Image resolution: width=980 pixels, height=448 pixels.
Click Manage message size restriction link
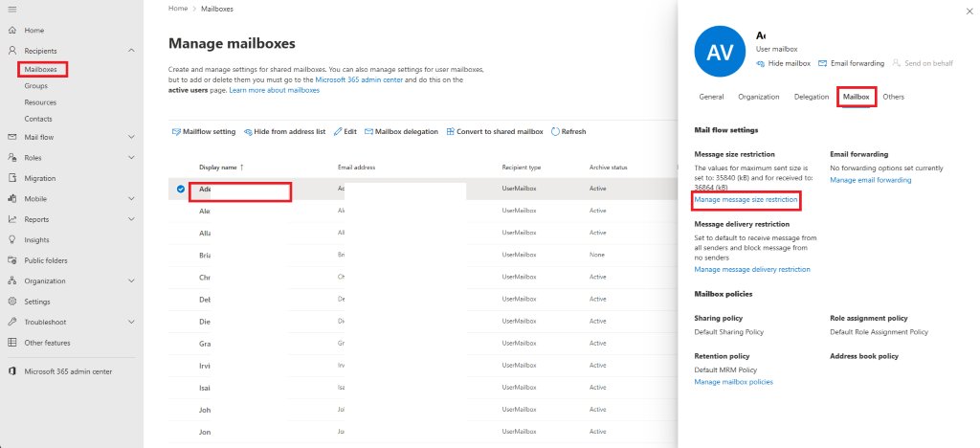pos(746,200)
